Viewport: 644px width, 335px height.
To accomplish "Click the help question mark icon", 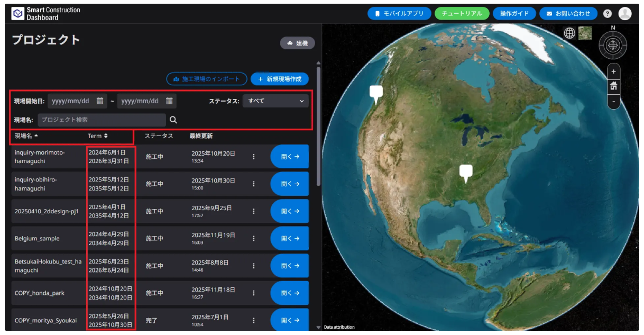I will [608, 14].
